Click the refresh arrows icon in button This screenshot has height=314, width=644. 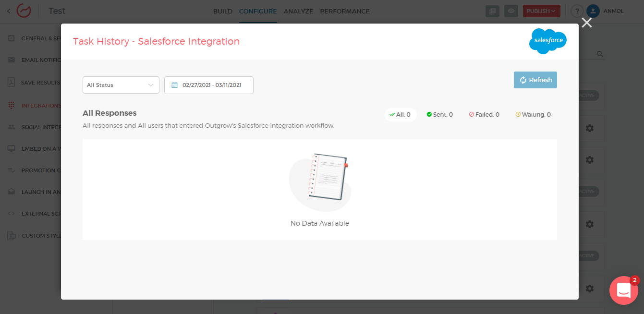[x=523, y=80]
